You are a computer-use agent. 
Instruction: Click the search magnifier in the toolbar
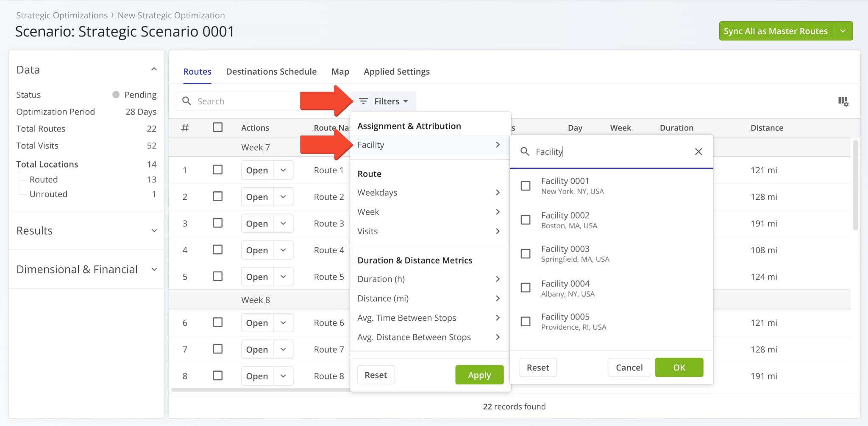187,101
